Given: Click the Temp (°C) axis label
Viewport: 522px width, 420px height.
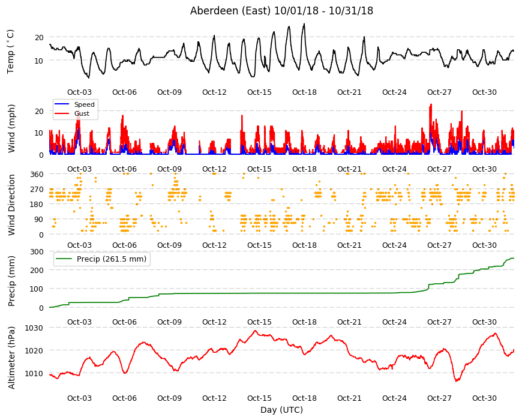Looking at the screenshot, I should (x=11, y=51).
